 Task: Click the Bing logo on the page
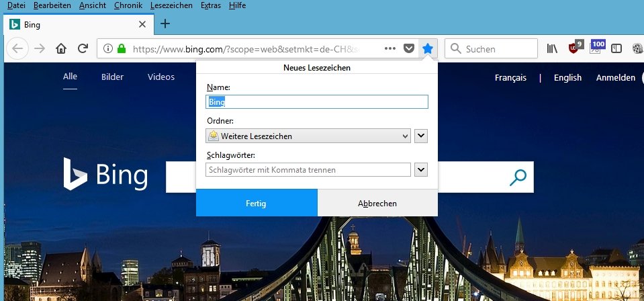coord(105,174)
